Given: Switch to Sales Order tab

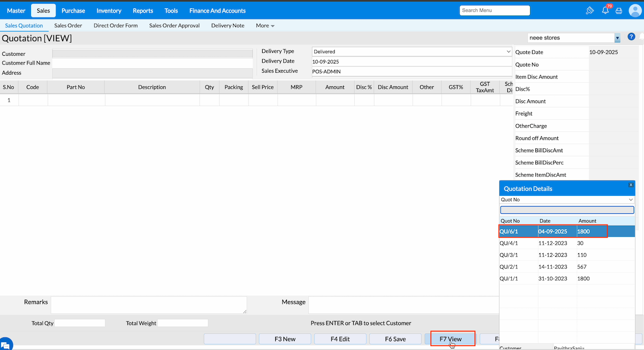Looking at the screenshot, I should (x=68, y=26).
